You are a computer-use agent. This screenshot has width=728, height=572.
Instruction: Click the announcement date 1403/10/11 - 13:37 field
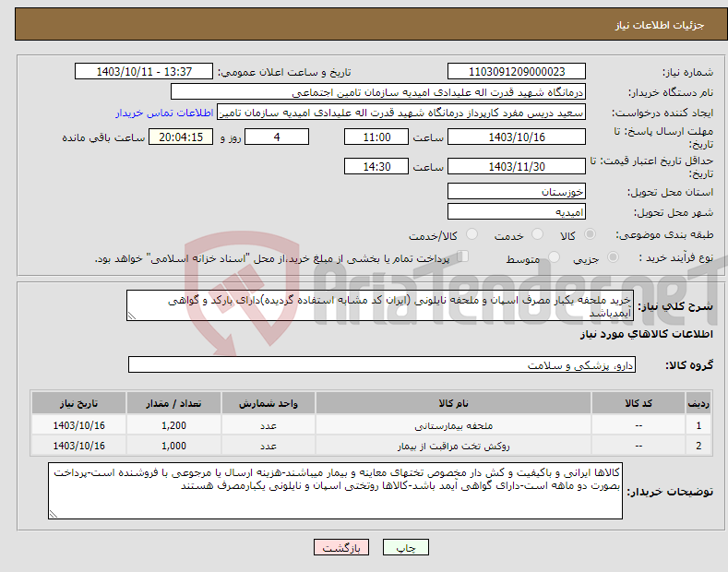tap(143, 72)
